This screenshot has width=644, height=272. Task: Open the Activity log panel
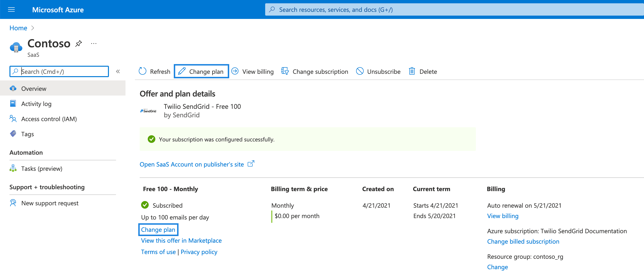[x=36, y=104]
